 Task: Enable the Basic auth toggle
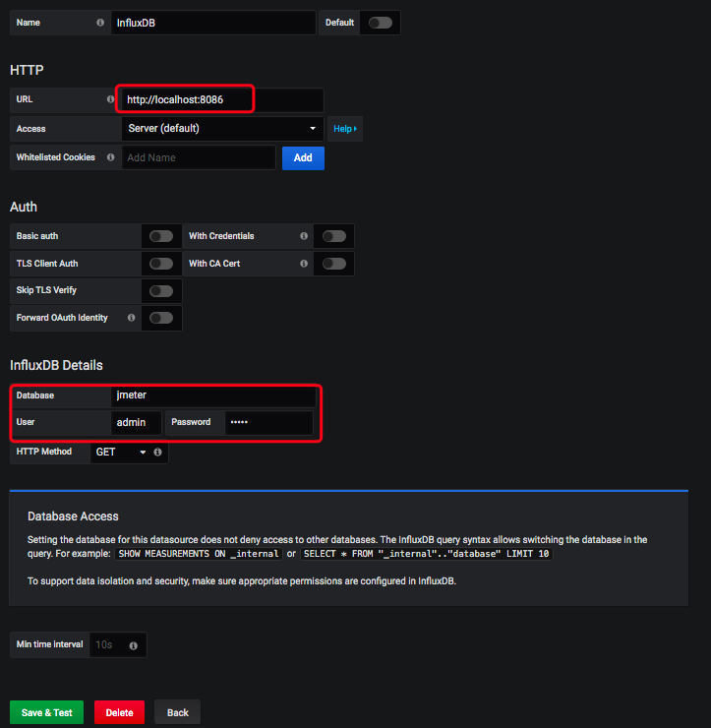[161, 236]
